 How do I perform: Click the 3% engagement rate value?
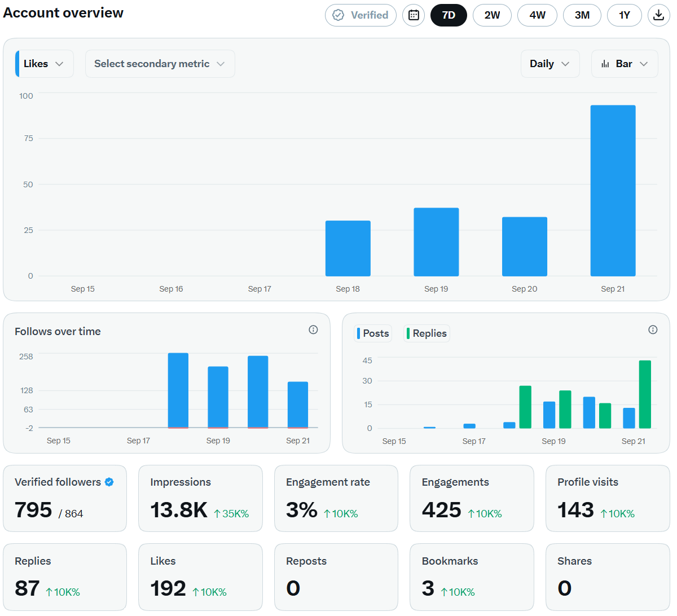tap(302, 510)
